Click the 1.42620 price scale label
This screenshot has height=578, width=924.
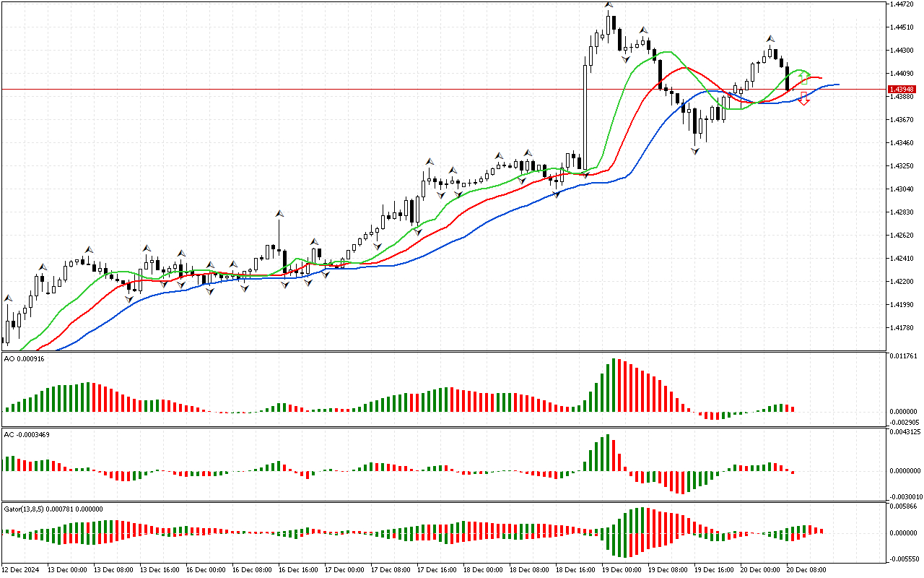pyautogui.click(x=902, y=236)
